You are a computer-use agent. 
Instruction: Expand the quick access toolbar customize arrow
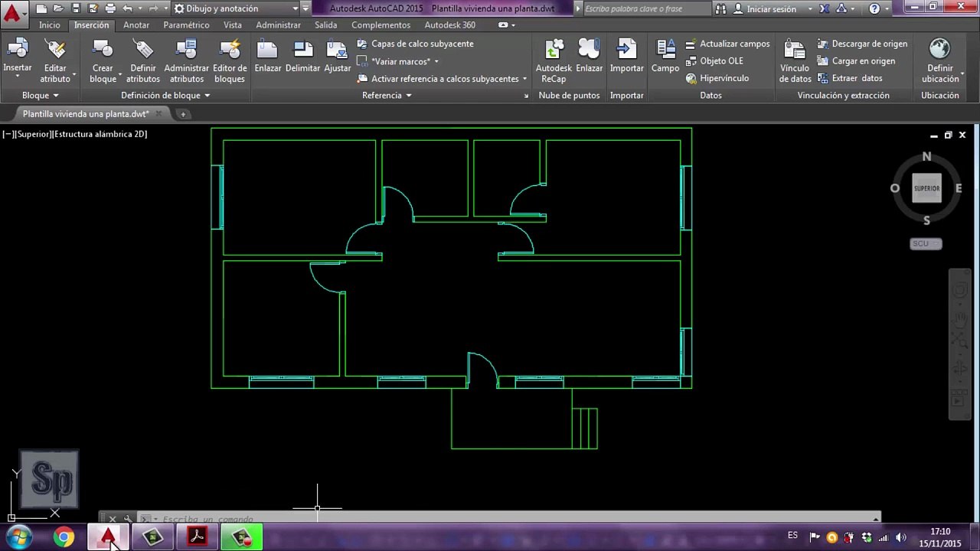[x=306, y=8]
